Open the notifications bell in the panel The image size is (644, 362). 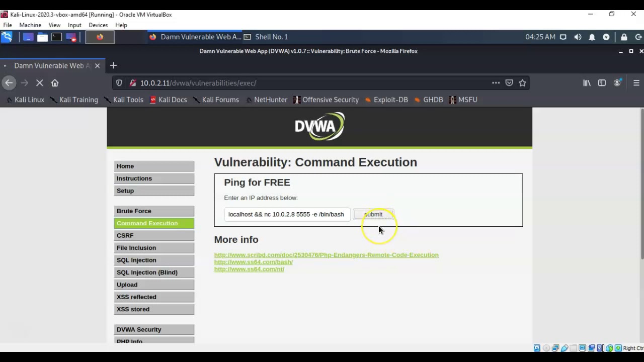592,37
